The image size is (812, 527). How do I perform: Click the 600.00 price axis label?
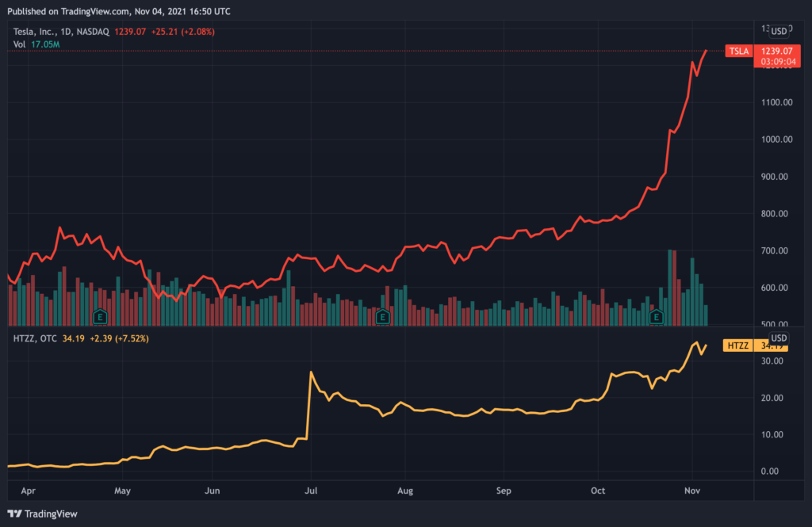pyautogui.click(x=774, y=288)
